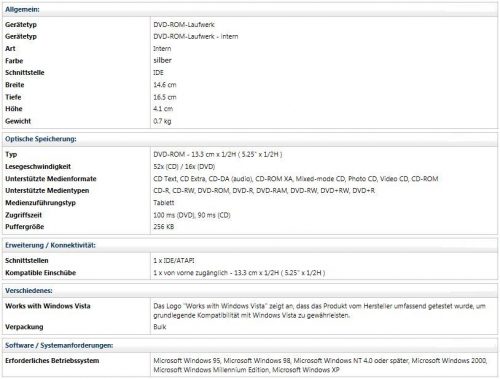
Task: Select the '1 x IDE/ATAPI' value
Action: pyautogui.click(x=174, y=261)
